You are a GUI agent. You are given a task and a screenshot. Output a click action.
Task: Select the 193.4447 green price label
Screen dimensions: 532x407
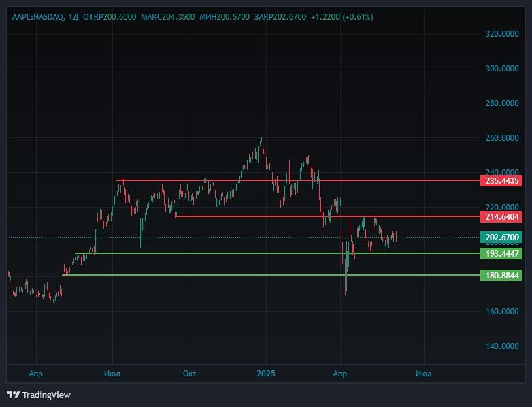pos(501,254)
